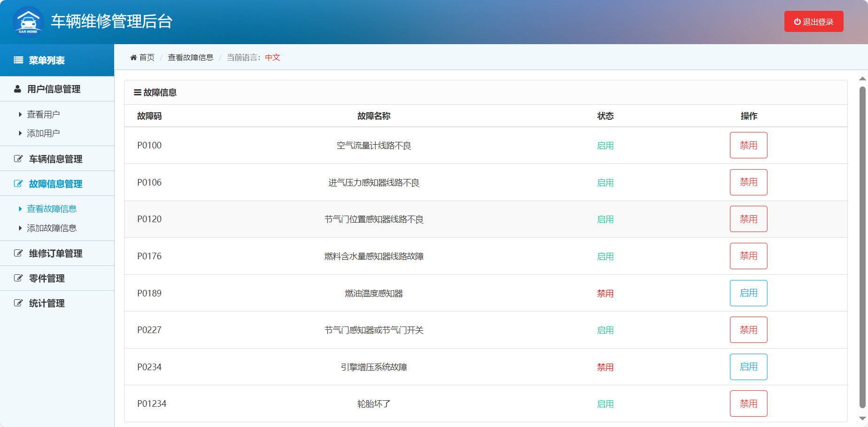Click the edit icon beside 车辆信息管理
This screenshot has width=868, height=427.
18,159
